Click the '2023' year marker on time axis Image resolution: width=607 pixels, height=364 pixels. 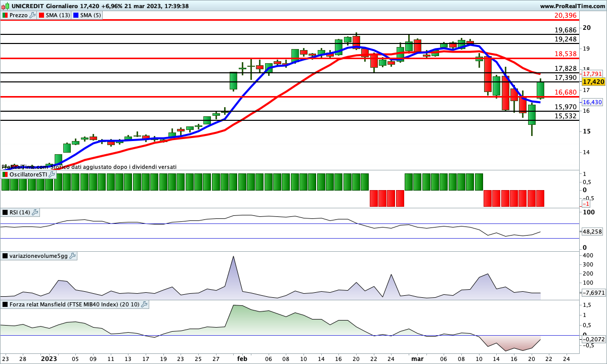pos(49,358)
